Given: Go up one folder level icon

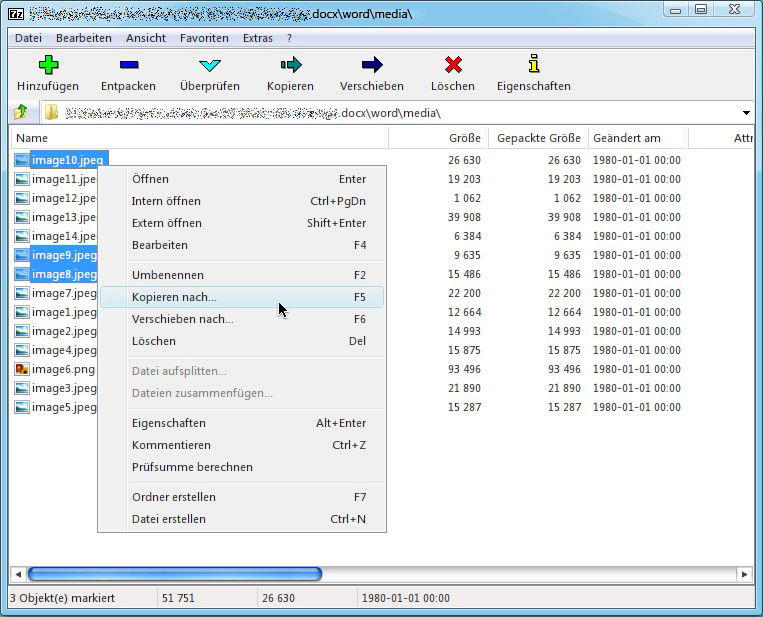Looking at the screenshot, I should point(20,112).
